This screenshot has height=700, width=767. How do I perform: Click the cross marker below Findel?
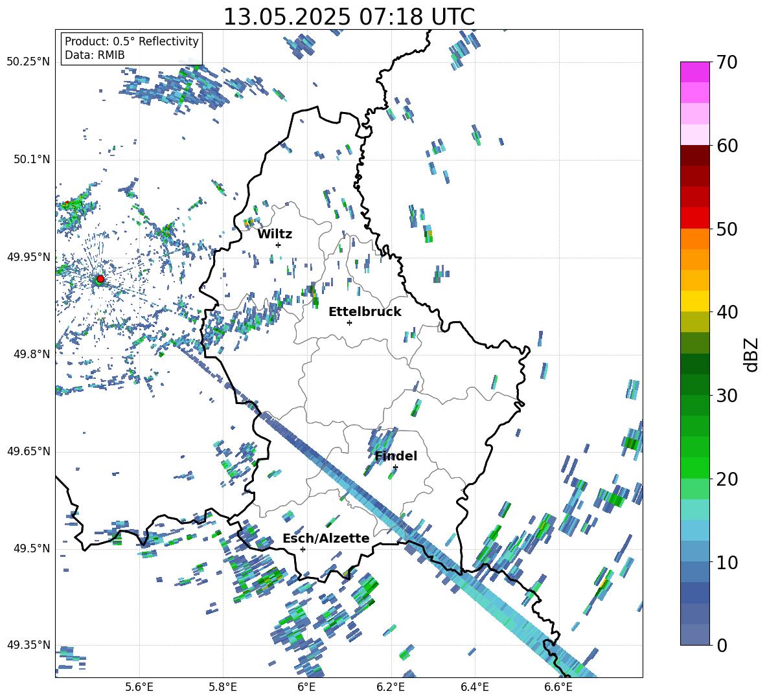coord(395,467)
